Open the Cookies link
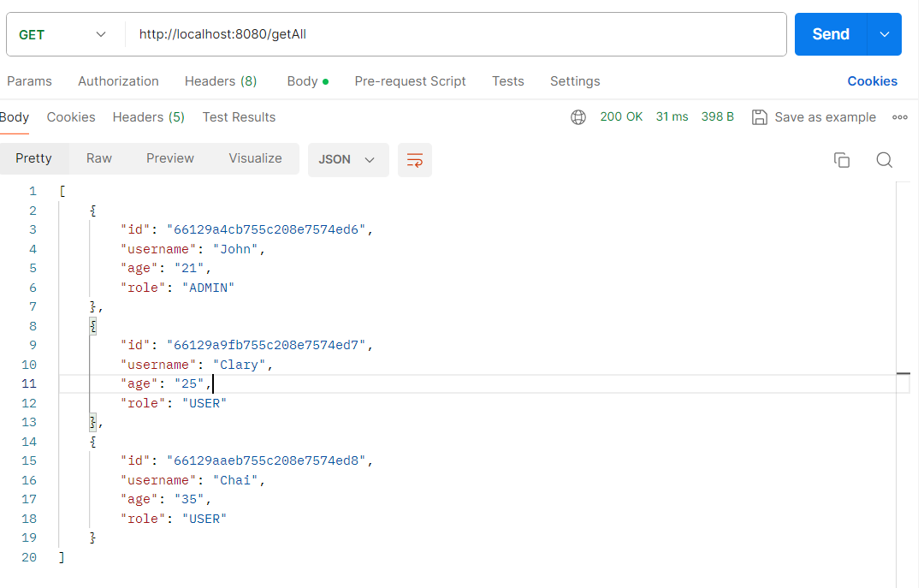This screenshot has width=924, height=588. pos(872,81)
